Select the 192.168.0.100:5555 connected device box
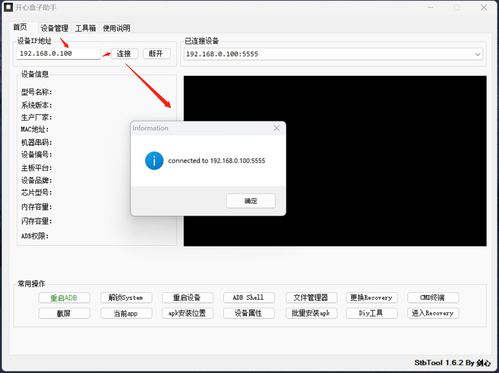 pyautogui.click(x=333, y=54)
